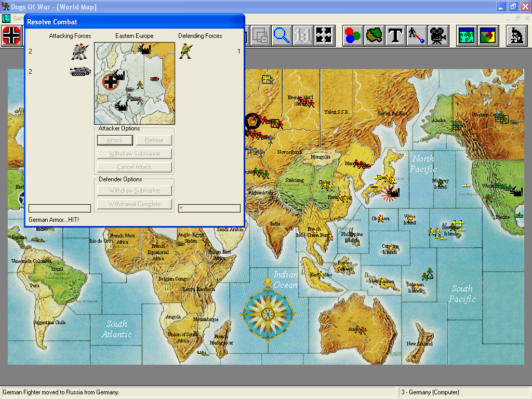Click the Dogs Of War title bar icon
The height and width of the screenshot is (399, 532).
pyautogui.click(x=5, y=6)
